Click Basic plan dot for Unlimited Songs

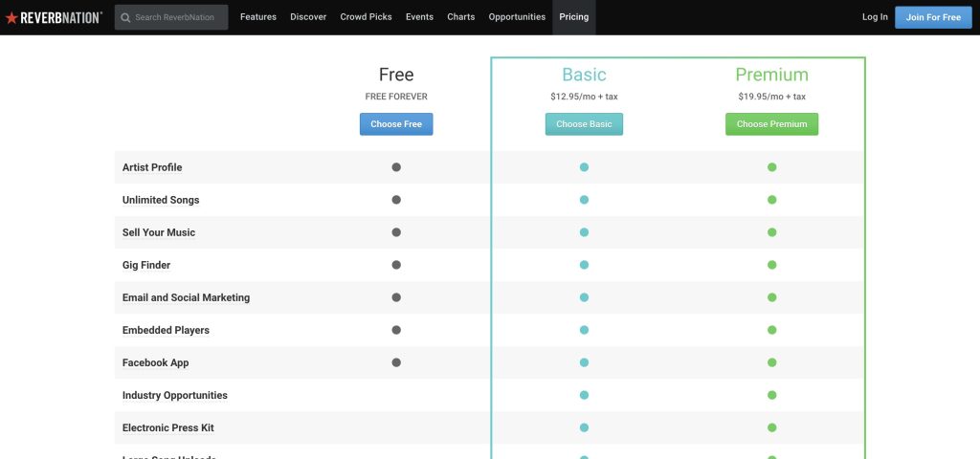585,200
